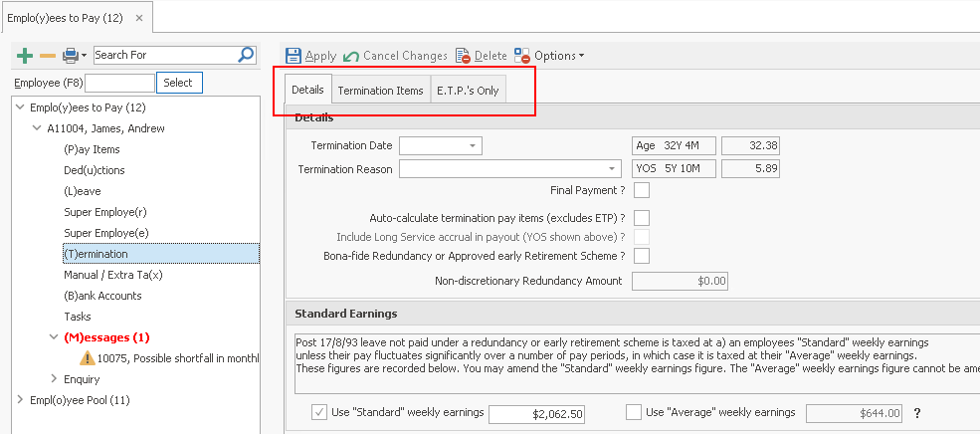Tick the Final Payment checkbox
980x434 pixels.
click(x=642, y=190)
